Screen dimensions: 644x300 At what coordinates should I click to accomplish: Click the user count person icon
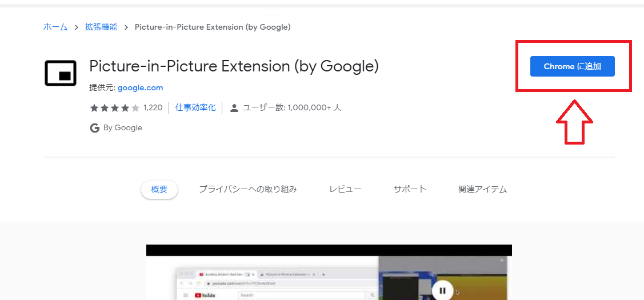click(234, 108)
